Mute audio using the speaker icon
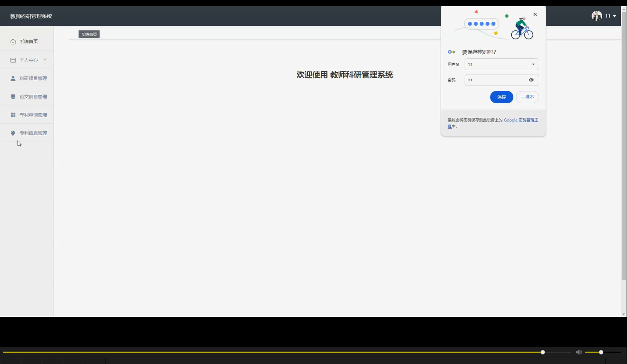The image size is (627, 364). (x=578, y=352)
